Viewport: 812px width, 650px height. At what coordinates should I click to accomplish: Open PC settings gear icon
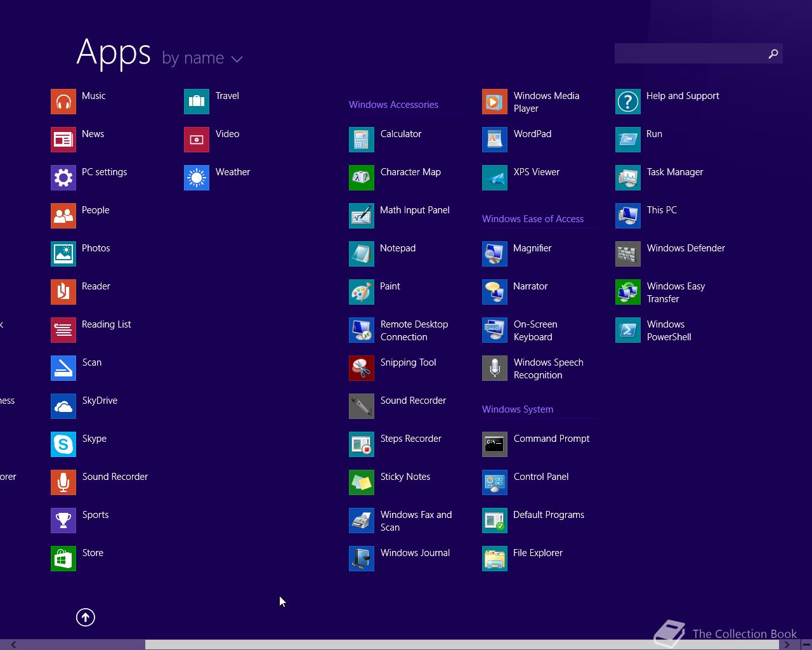click(63, 178)
